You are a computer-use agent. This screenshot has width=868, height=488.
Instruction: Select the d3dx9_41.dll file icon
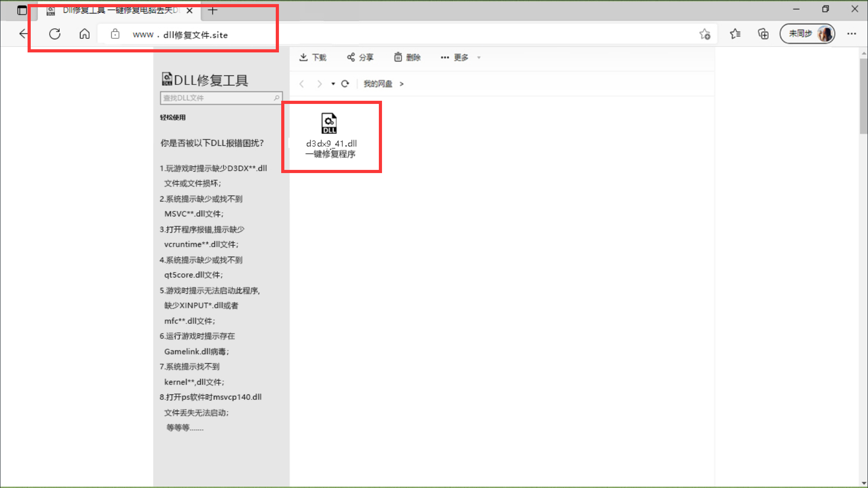(329, 123)
